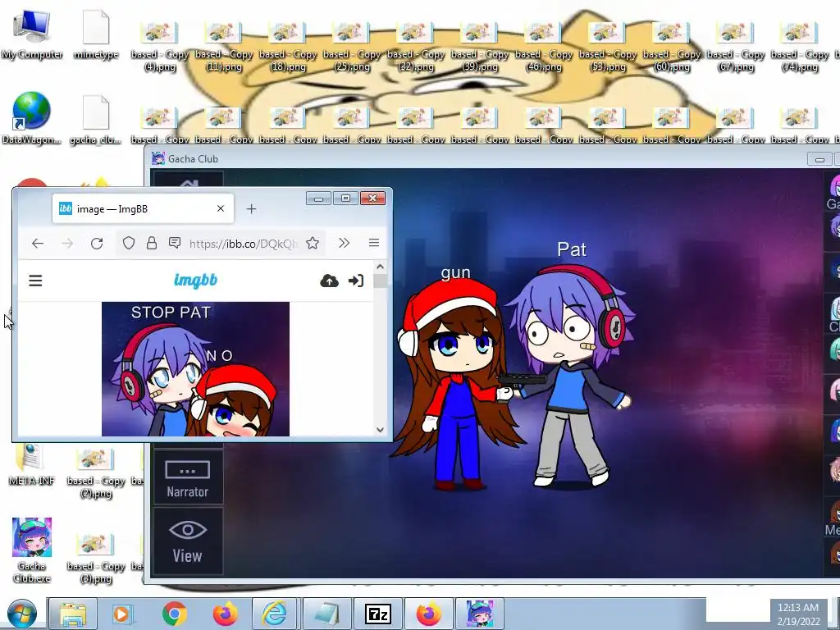Image resolution: width=840 pixels, height=630 pixels.
Task: Open based - Copy (46).png file
Action: pos(544,46)
